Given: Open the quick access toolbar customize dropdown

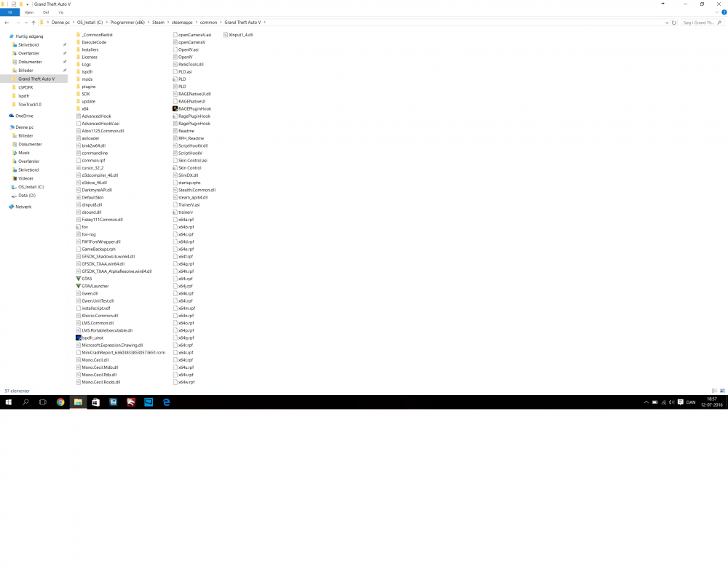Looking at the screenshot, I should click(x=28, y=4).
